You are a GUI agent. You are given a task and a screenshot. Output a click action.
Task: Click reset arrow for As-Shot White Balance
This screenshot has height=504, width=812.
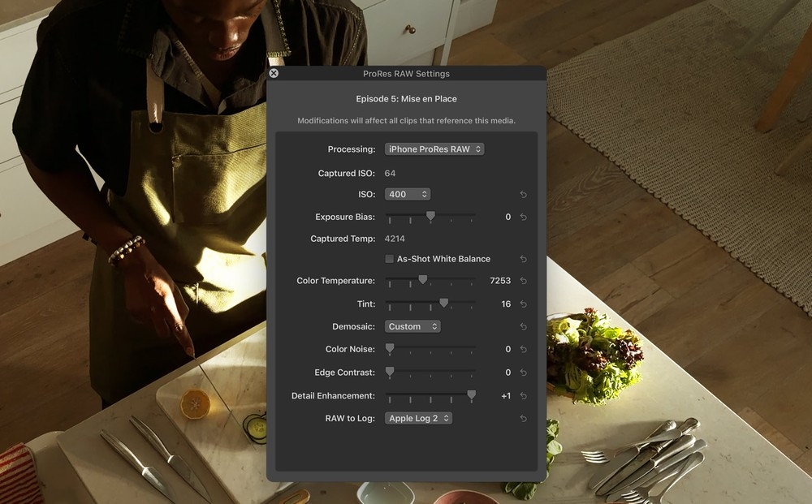523,259
